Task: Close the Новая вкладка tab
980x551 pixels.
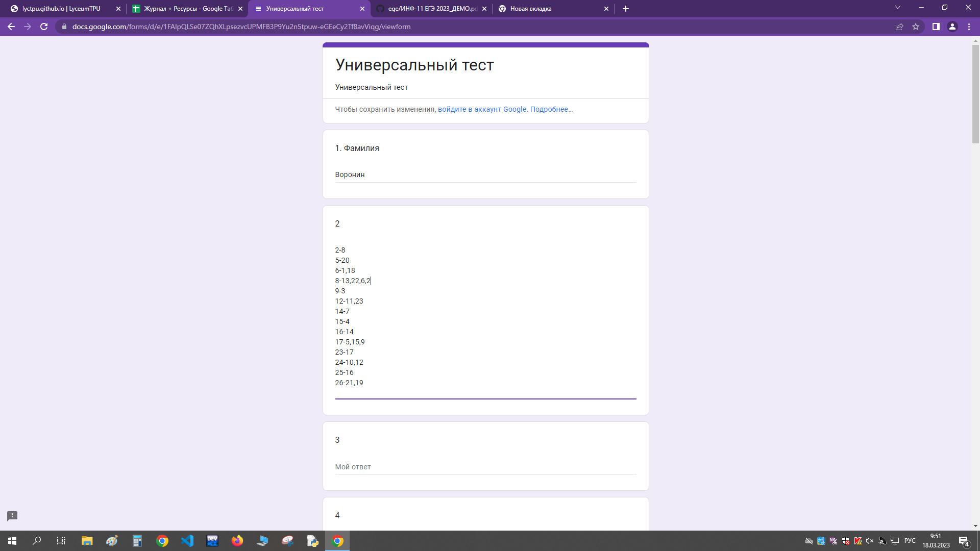Action: click(606, 9)
